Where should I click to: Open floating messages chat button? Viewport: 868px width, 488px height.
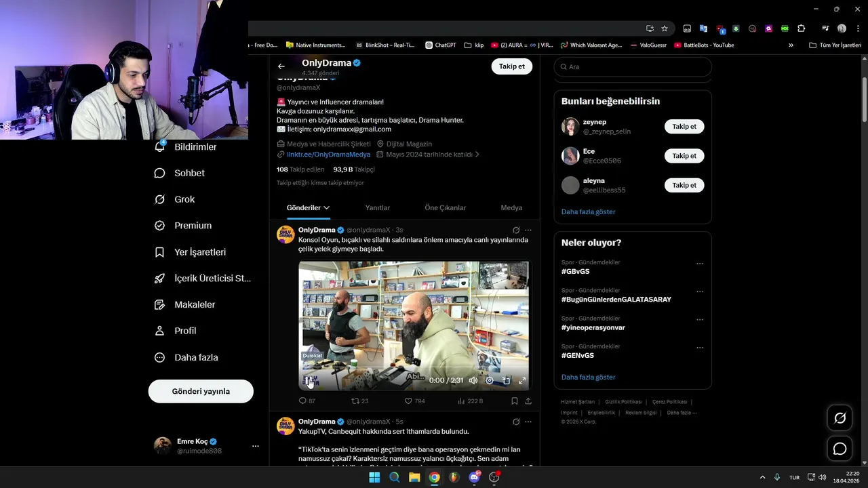pyautogui.click(x=840, y=449)
